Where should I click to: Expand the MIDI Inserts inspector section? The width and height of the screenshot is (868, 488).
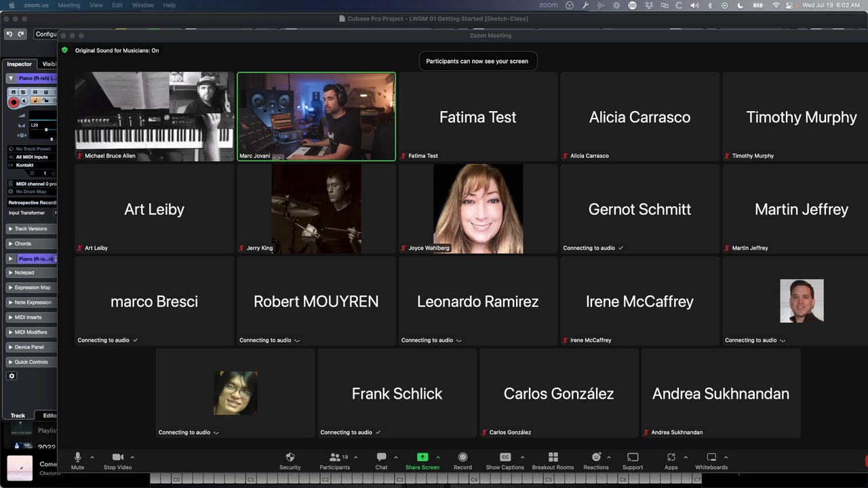click(x=28, y=317)
